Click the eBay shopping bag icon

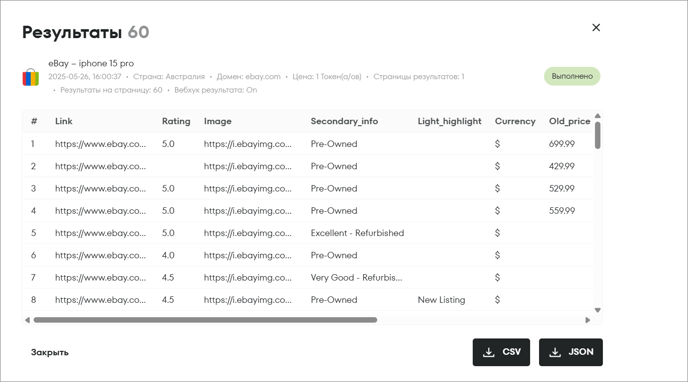[31, 77]
